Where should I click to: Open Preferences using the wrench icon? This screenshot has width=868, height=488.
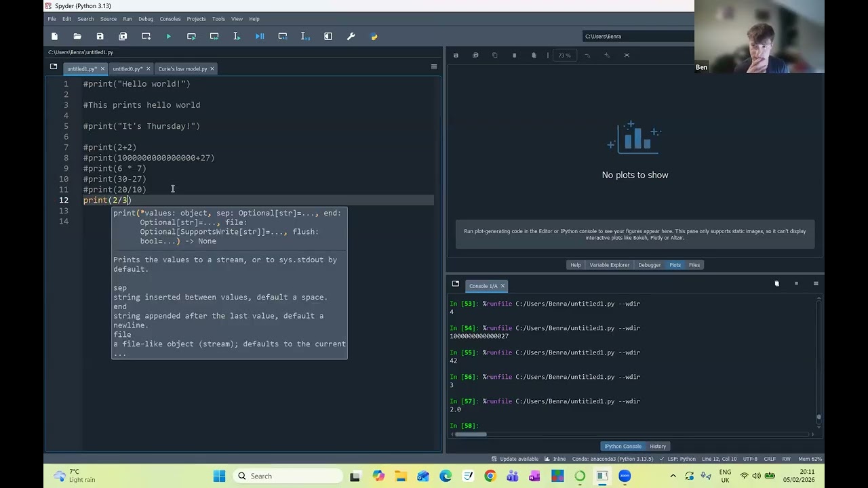tap(351, 37)
